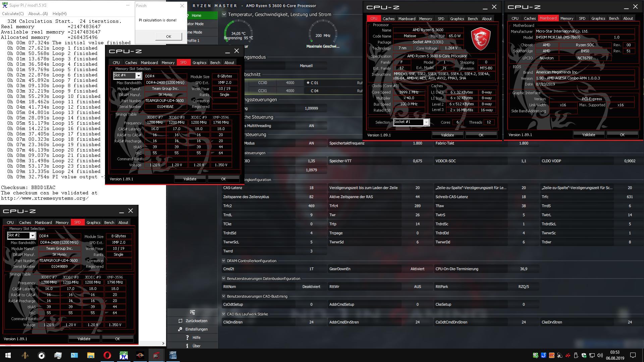
Task: Collapse CAD Bus Laufwerk Stärke section
Action: pyautogui.click(x=224, y=314)
